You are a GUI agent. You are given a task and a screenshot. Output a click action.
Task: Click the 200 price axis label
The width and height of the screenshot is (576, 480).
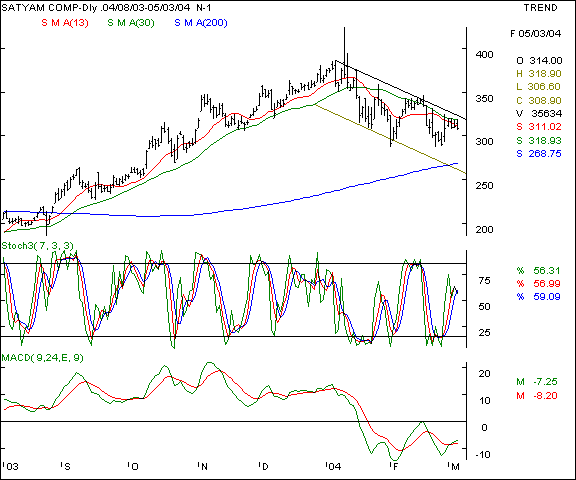coord(485,229)
